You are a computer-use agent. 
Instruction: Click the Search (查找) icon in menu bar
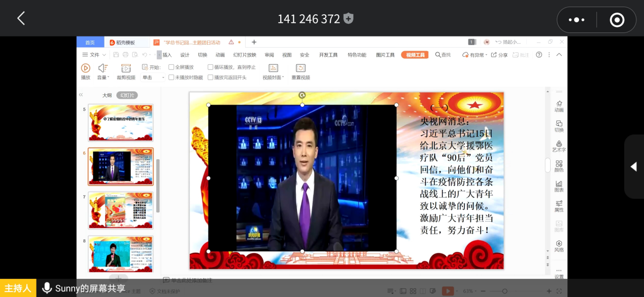tap(438, 55)
